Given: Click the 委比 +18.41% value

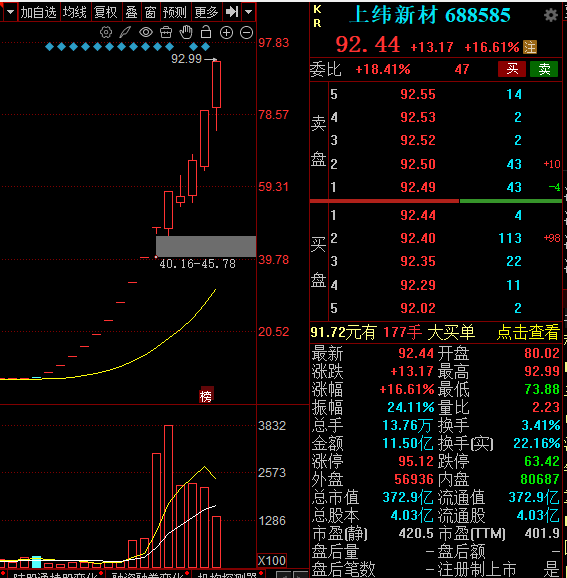Looking at the screenshot, I should [383, 69].
